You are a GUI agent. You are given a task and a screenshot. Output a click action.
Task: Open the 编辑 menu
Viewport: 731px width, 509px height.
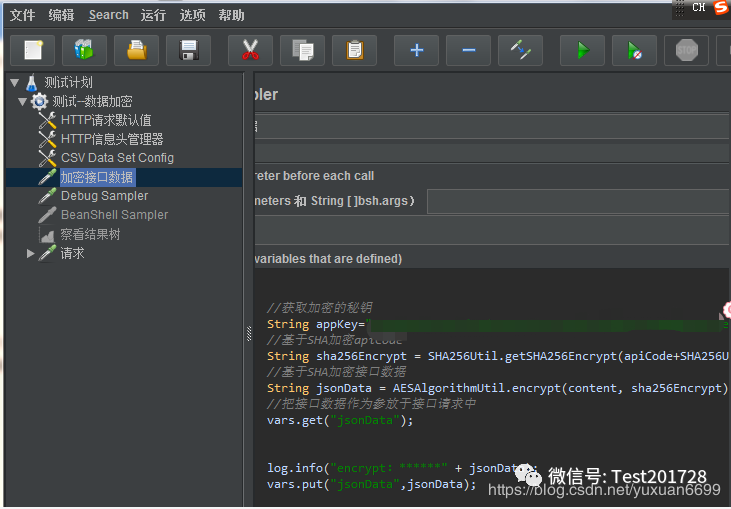coord(61,15)
